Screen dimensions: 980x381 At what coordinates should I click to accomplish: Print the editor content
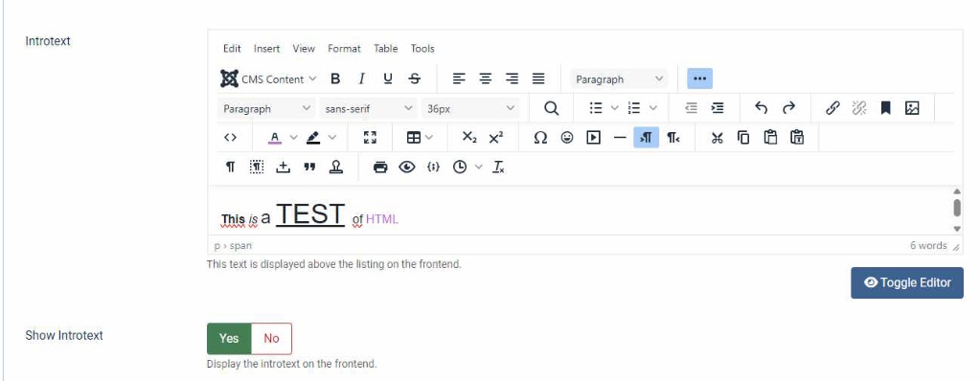(380, 167)
